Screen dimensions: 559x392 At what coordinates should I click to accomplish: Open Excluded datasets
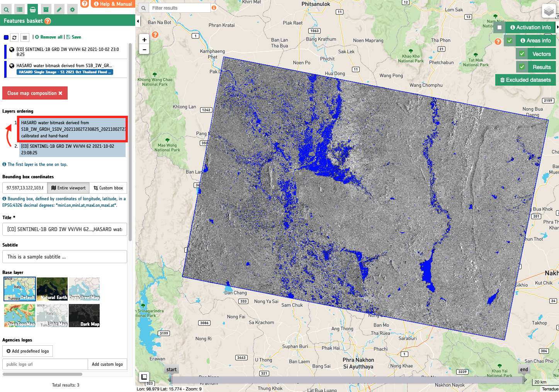[x=525, y=80]
